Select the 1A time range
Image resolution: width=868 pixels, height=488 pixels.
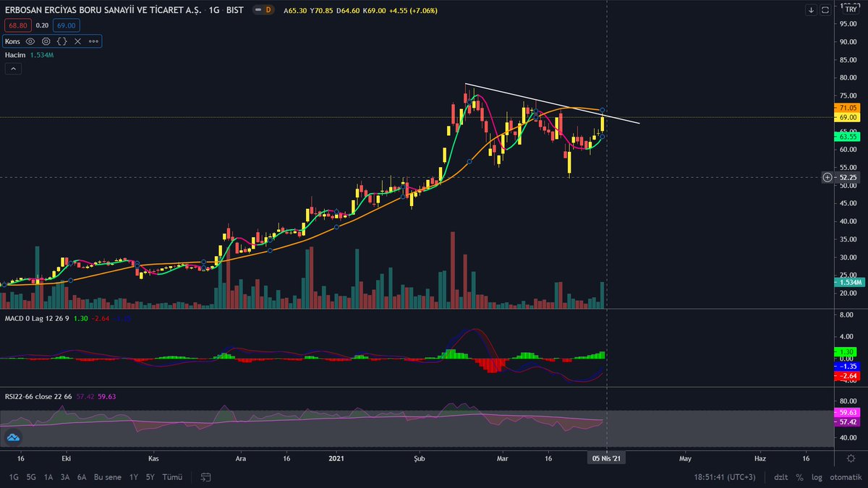click(x=48, y=477)
